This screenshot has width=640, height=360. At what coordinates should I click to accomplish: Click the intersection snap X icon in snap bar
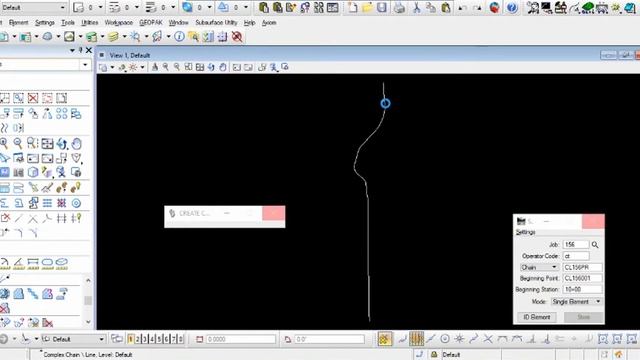[488, 339]
